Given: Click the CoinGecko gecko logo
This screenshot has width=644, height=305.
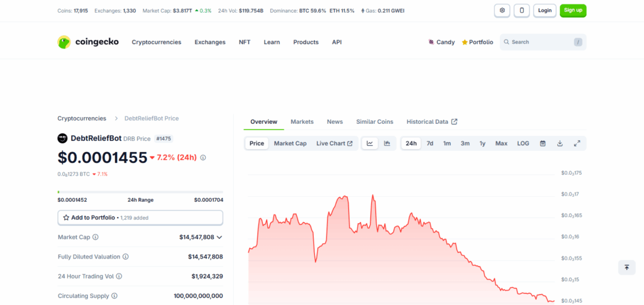Looking at the screenshot, I should [64, 42].
